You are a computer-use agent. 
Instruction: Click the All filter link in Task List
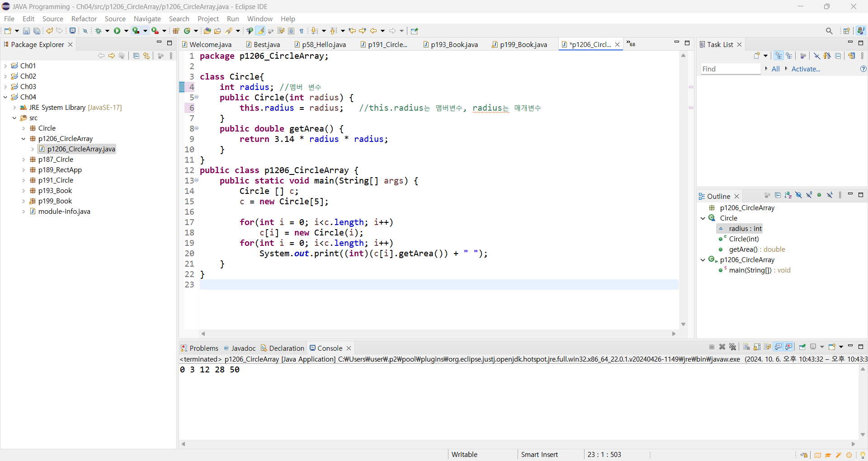pyautogui.click(x=776, y=69)
